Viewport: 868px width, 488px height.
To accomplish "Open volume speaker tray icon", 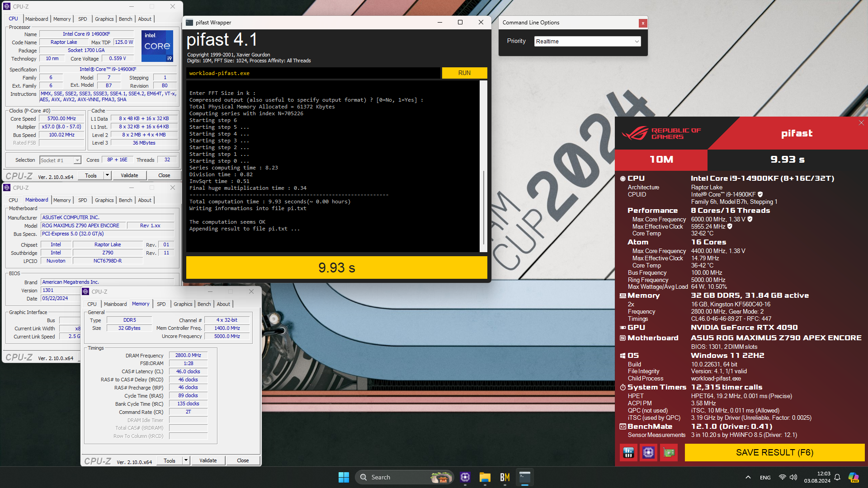I will 793,477.
